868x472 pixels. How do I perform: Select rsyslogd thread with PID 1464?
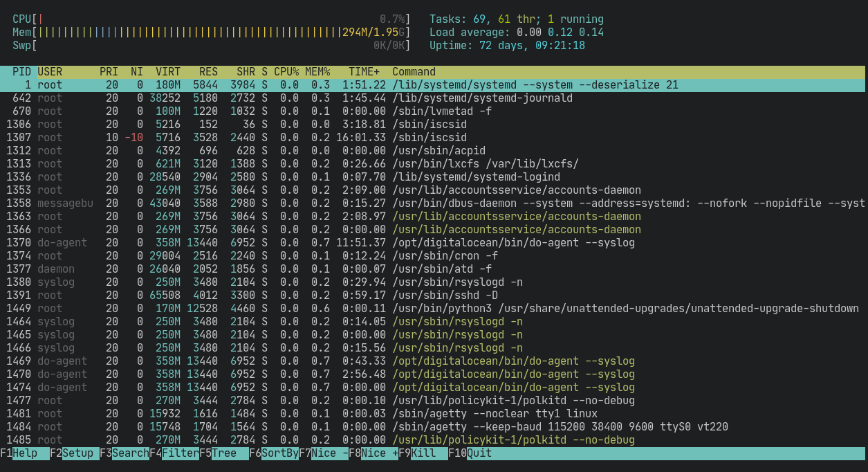pos(433,322)
